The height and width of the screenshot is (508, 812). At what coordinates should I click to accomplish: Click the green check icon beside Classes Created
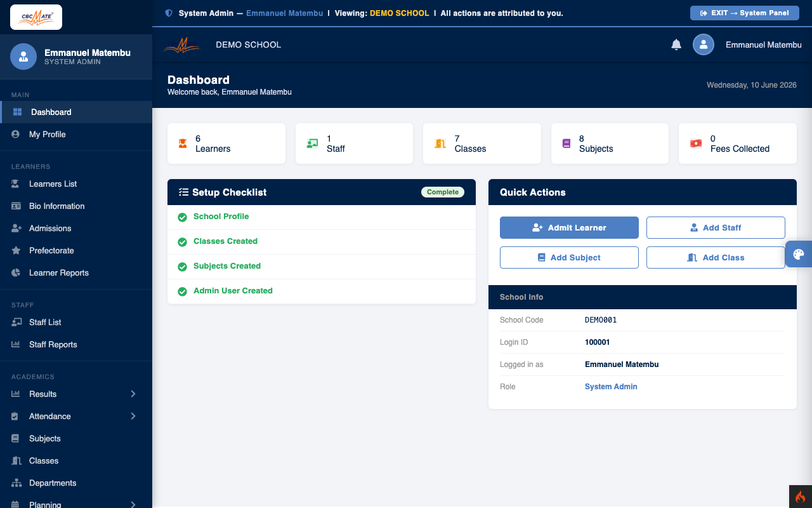coord(182,242)
